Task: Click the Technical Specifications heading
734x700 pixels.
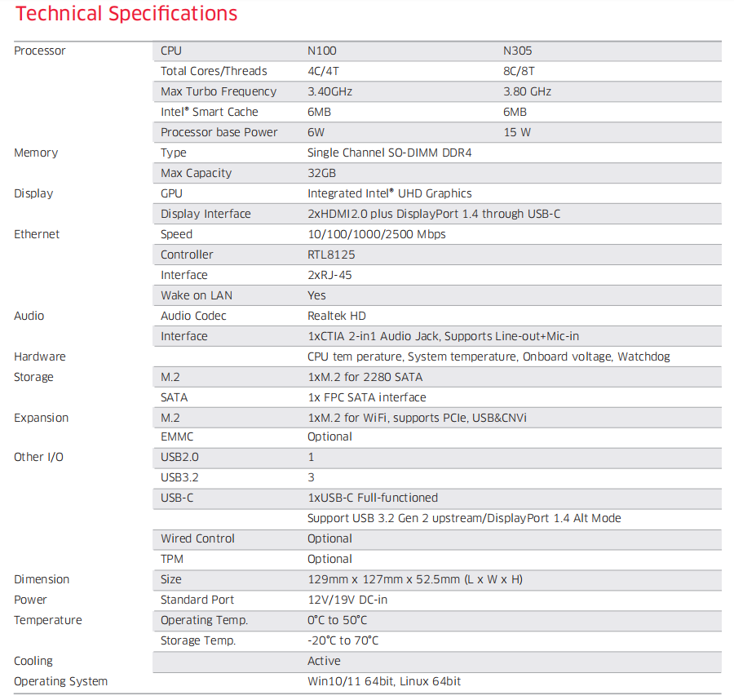Action: [126, 15]
